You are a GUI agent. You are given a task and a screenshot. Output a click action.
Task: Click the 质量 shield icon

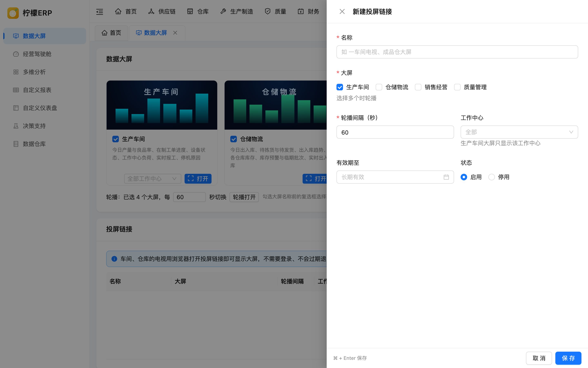click(x=267, y=11)
